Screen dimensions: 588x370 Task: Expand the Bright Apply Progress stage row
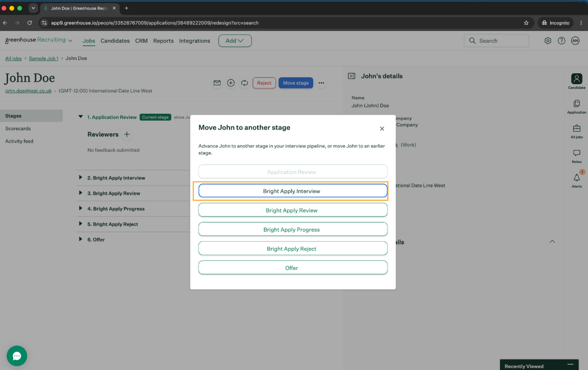tap(80, 208)
